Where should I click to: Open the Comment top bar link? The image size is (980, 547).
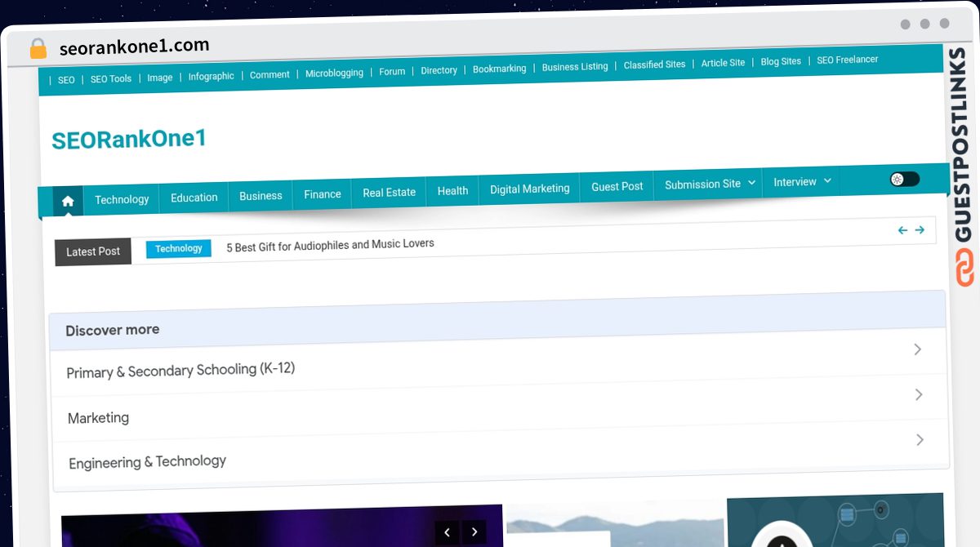coord(269,75)
